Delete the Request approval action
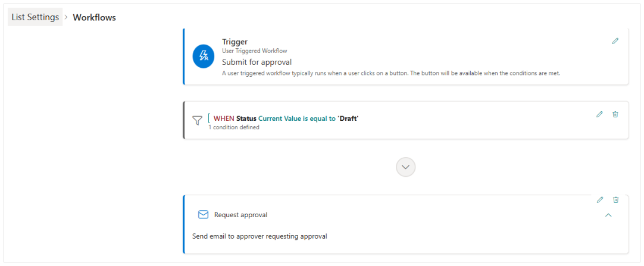This screenshot has width=644, height=266. coord(615,200)
